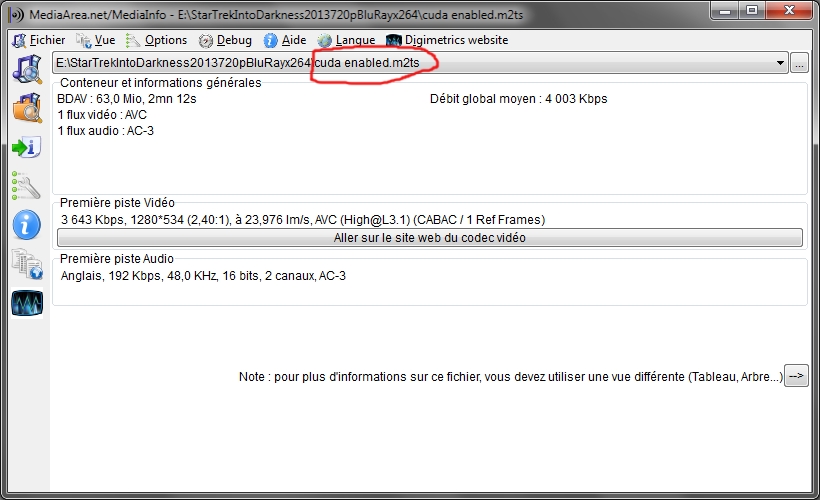
Task: Click the video track details line '3 643 Kbps'
Action: 303,220
